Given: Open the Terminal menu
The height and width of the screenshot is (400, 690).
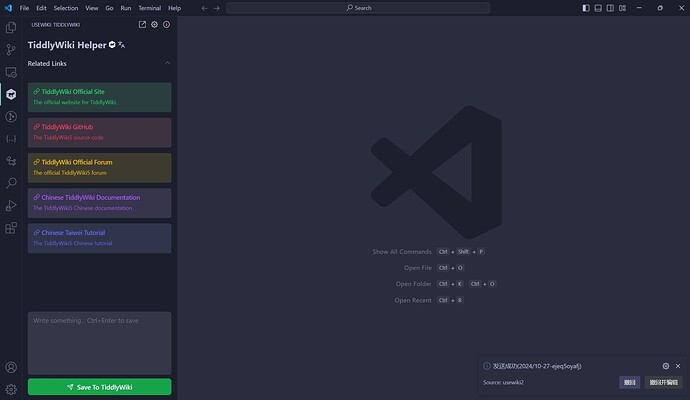Looking at the screenshot, I should click(x=150, y=8).
